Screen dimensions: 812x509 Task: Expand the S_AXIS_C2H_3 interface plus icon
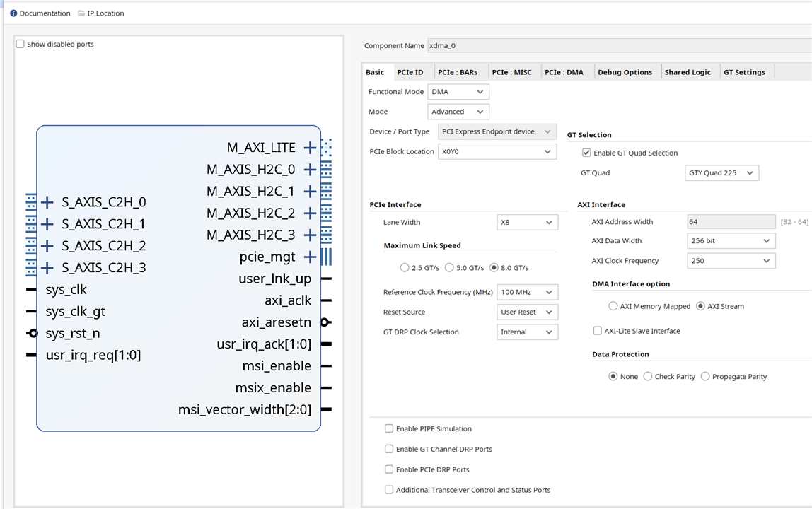47,268
